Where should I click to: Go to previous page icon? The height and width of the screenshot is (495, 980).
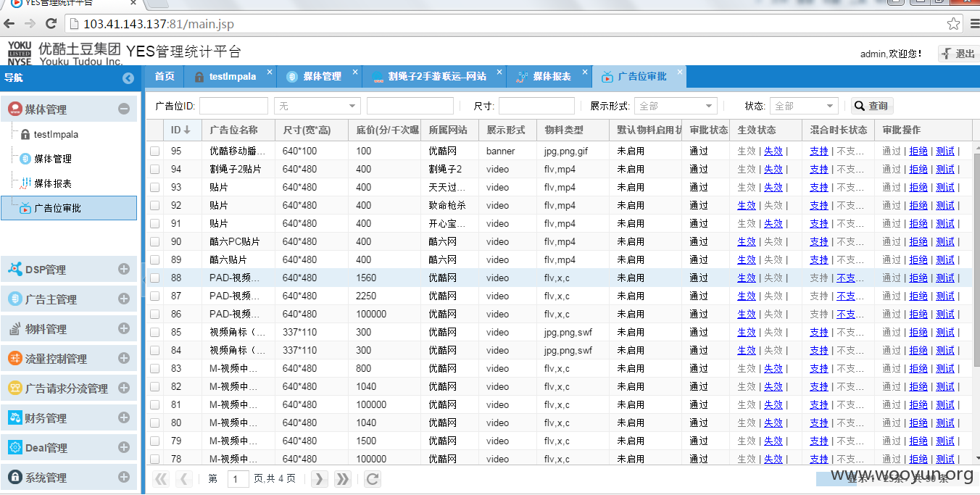tap(184, 478)
